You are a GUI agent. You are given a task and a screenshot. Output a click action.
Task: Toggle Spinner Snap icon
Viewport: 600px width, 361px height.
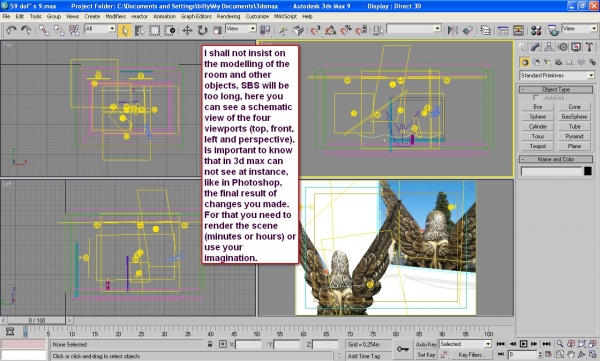(x=360, y=30)
